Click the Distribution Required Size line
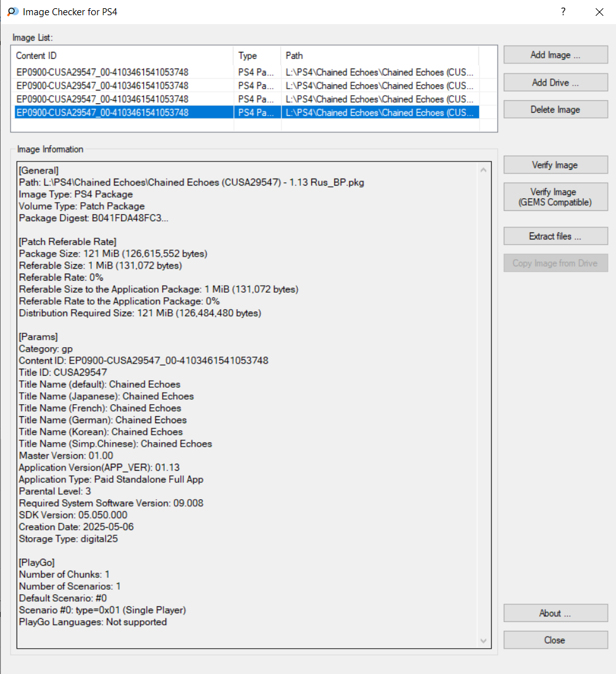This screenshot has height=674, width=616. [x=140, y=313]
